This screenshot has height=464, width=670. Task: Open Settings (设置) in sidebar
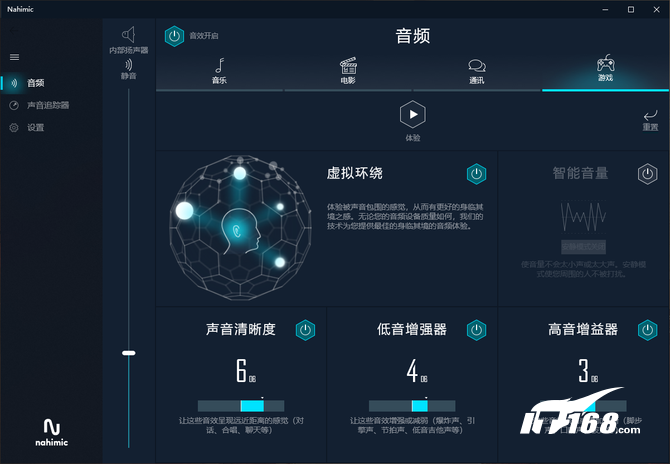pyautogui.click(x=35, y=128)
